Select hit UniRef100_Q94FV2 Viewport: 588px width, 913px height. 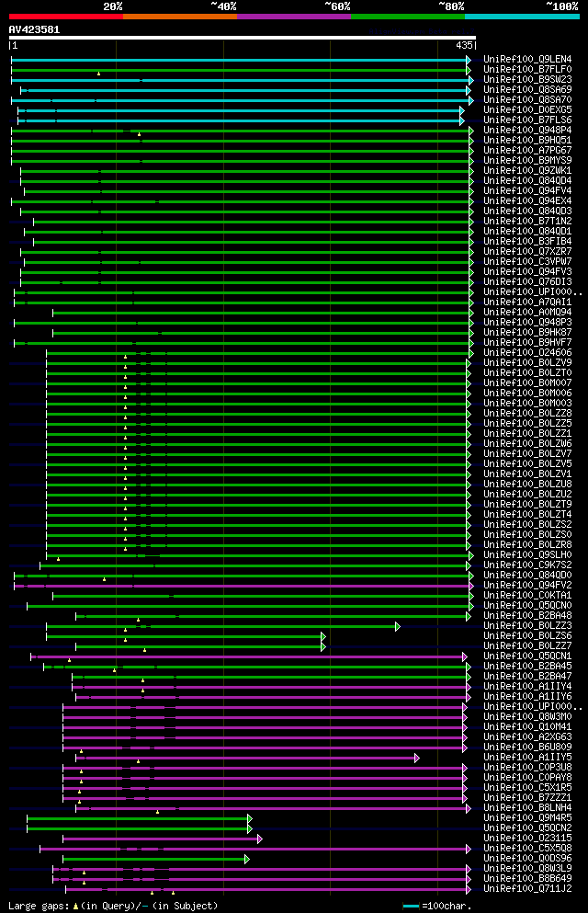point(527,585)
